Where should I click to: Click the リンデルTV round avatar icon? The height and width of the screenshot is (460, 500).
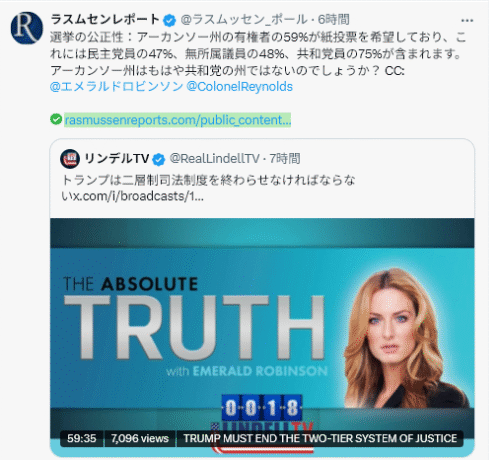click(x=70, y=159)
